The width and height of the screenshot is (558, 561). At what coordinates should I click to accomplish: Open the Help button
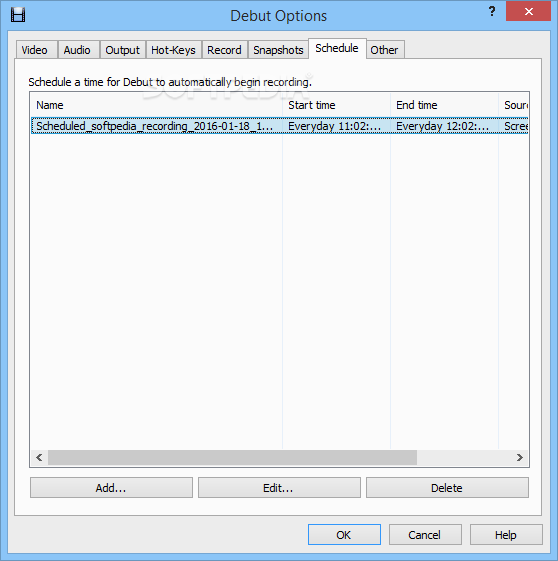pos(506,535)
